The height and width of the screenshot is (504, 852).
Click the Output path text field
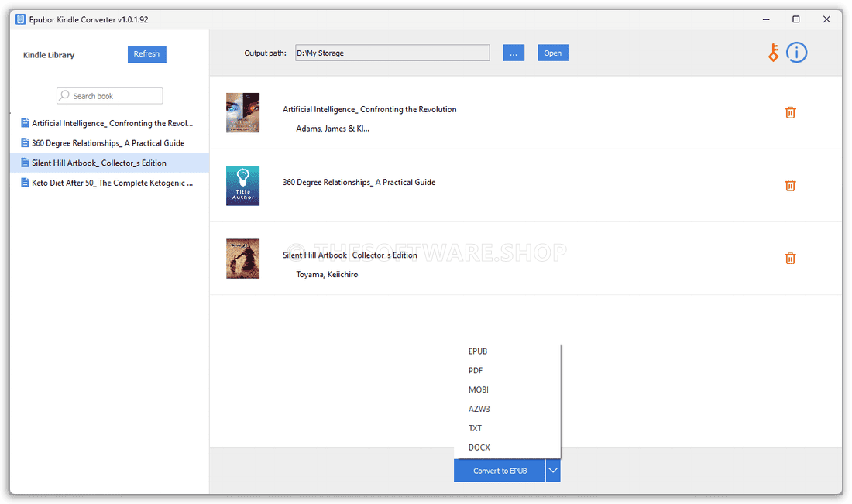pos(393,53)
